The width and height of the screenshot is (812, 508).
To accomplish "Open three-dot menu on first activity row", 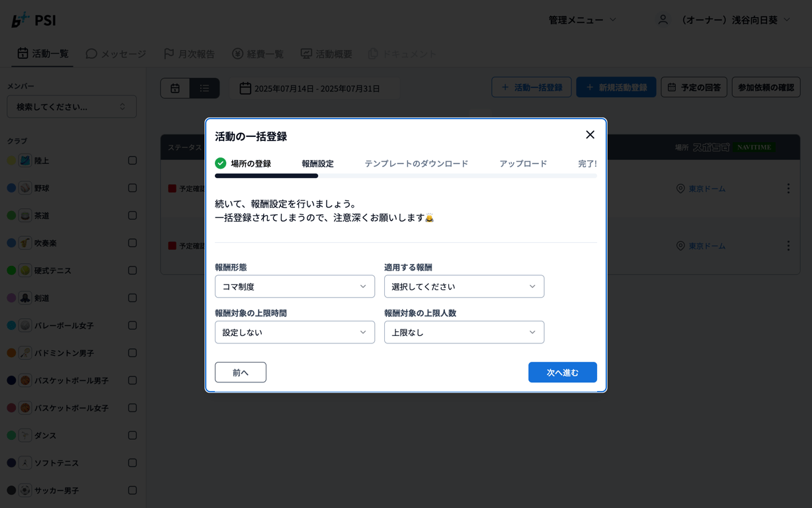I will 788,189.
